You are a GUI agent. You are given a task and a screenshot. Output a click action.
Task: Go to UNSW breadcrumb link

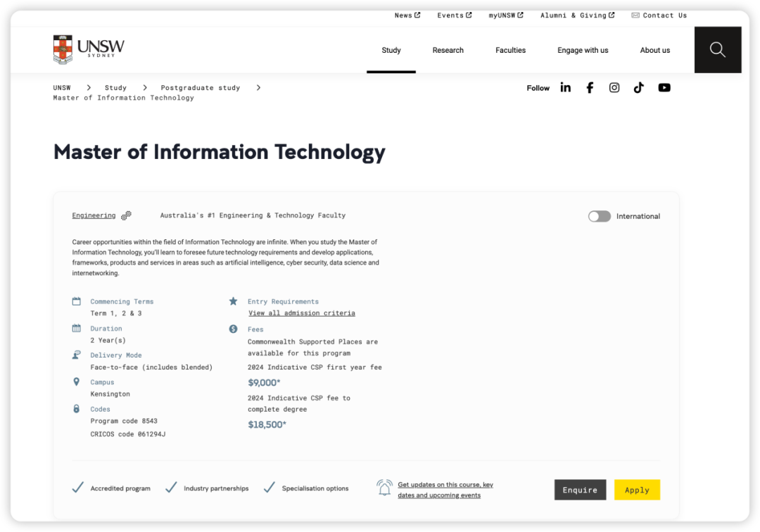pos(61,88)
